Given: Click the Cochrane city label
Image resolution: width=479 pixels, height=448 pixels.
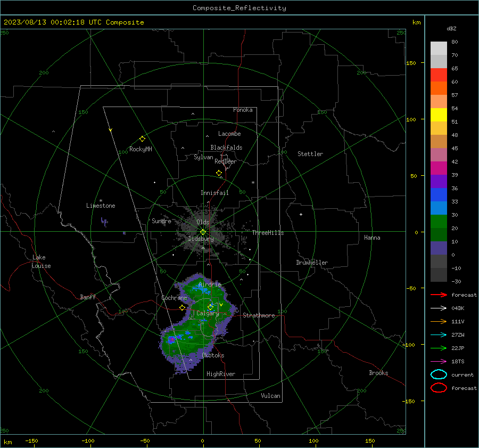Looking at the screenshot, I should (174, 298).
